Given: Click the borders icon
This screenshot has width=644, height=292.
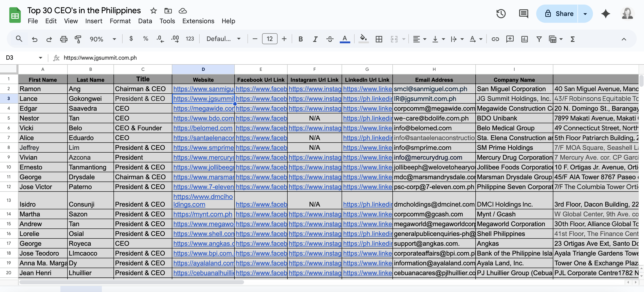Looking at the screenshot, I should [x=379, y=39].
